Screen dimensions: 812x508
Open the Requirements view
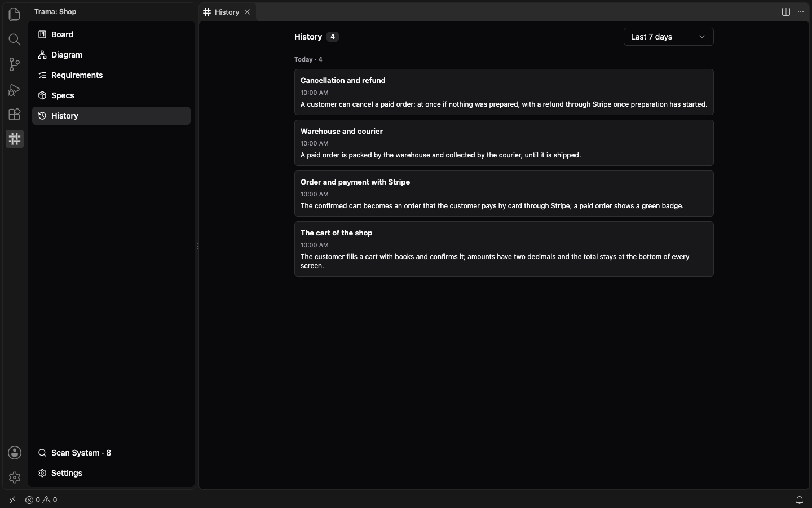pos(112,75)
